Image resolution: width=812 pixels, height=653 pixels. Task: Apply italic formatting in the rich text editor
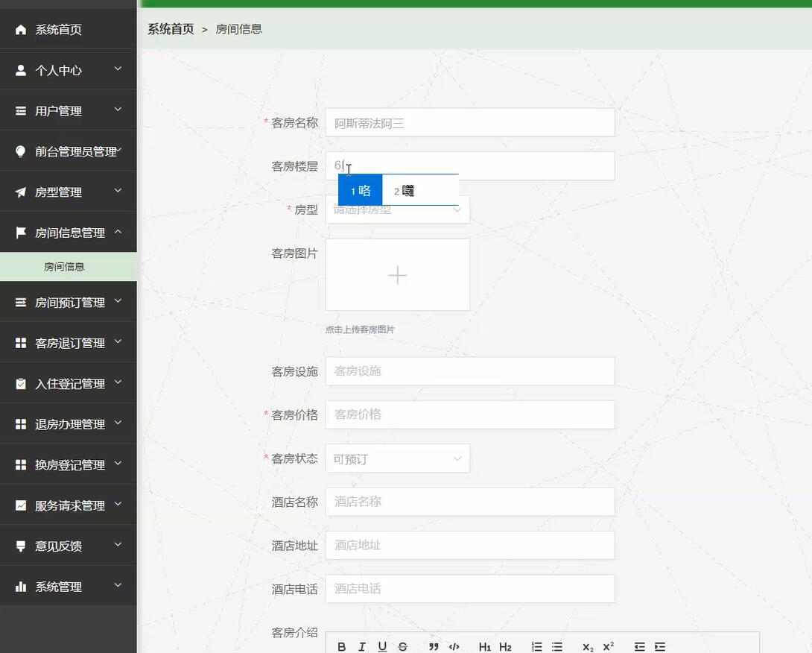(x=362, y=646)
